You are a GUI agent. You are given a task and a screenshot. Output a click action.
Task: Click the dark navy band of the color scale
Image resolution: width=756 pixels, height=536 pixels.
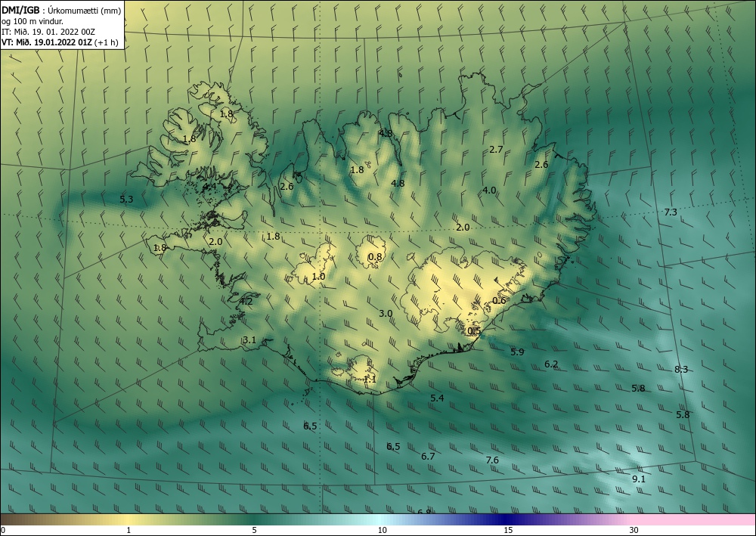click(x=505, y=519)
